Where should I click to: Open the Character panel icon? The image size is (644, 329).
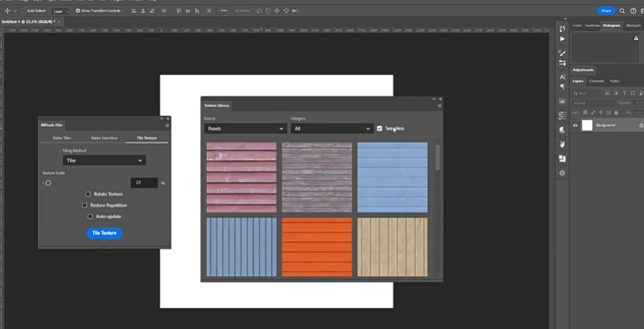pyautogui.click(x=562, y=77)
